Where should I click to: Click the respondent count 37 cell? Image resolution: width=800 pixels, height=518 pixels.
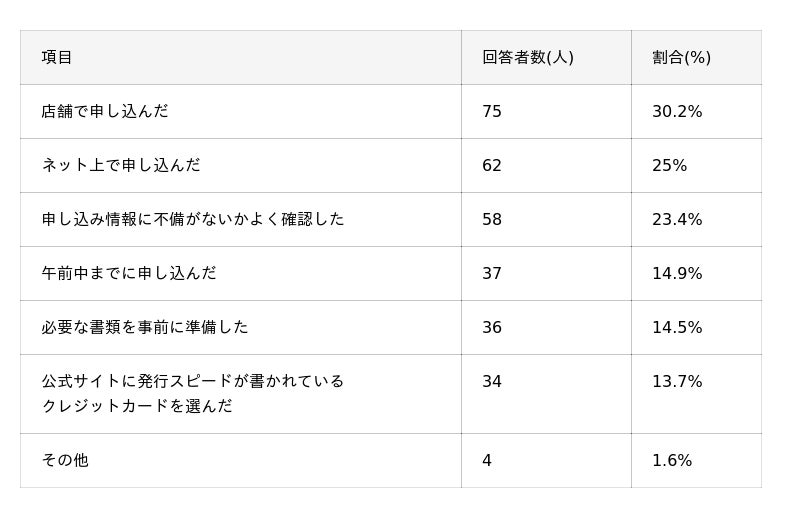pos(492,273)
